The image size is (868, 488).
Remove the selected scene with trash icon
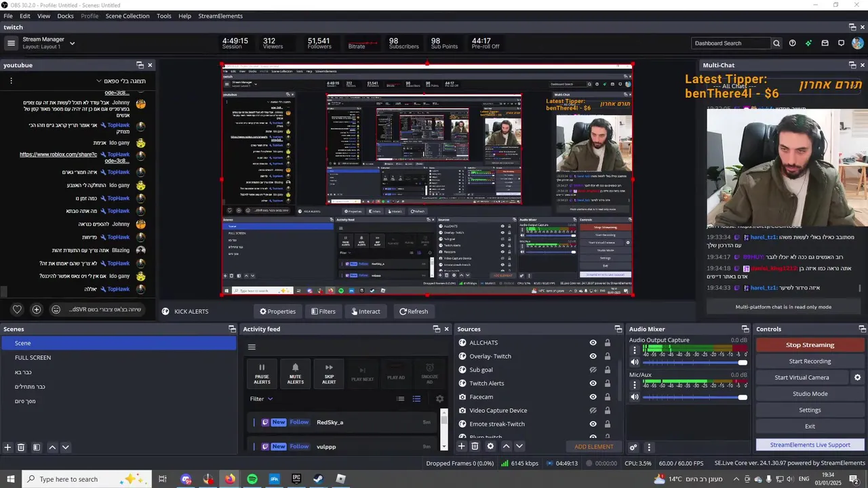[x=21, y=447]
